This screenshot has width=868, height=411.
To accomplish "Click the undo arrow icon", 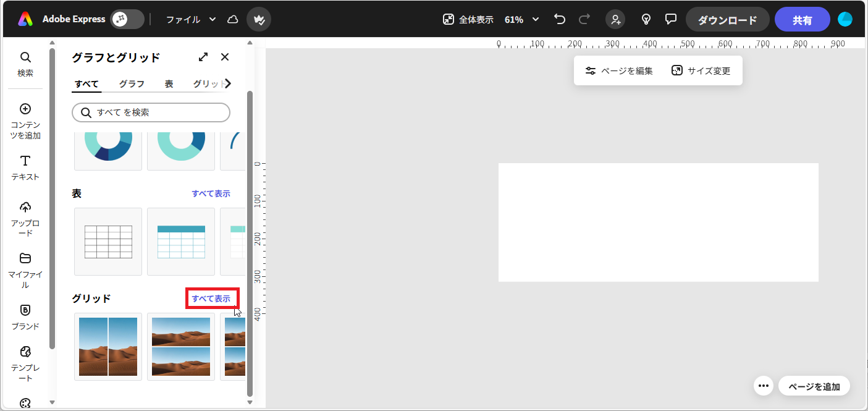I will pyautogui.click(x=559, y=19).
